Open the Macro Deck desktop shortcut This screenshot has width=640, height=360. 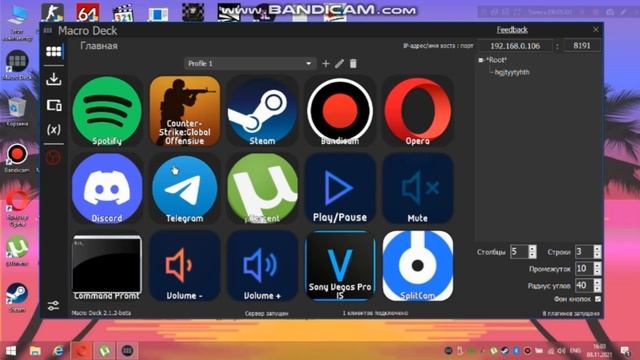(17, 65)
